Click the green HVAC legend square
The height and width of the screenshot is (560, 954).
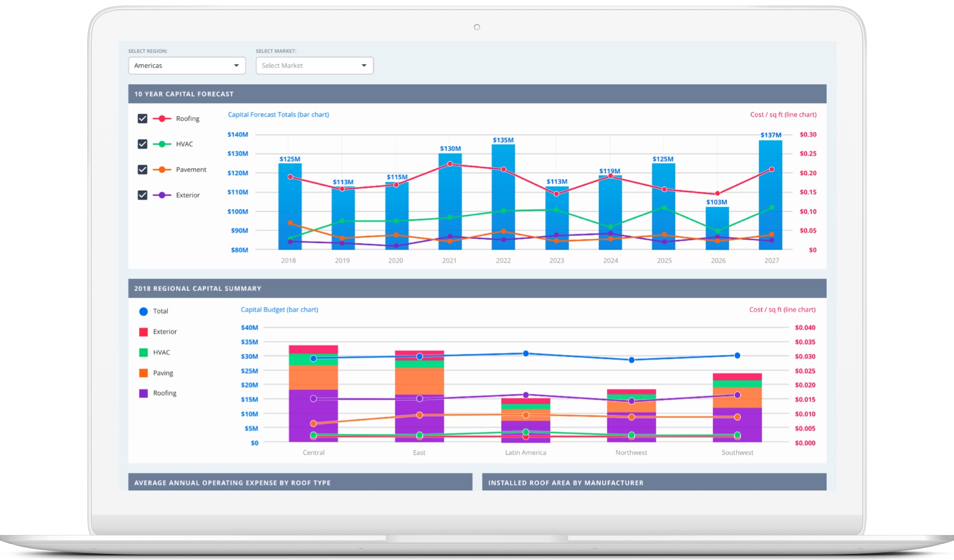144,353
